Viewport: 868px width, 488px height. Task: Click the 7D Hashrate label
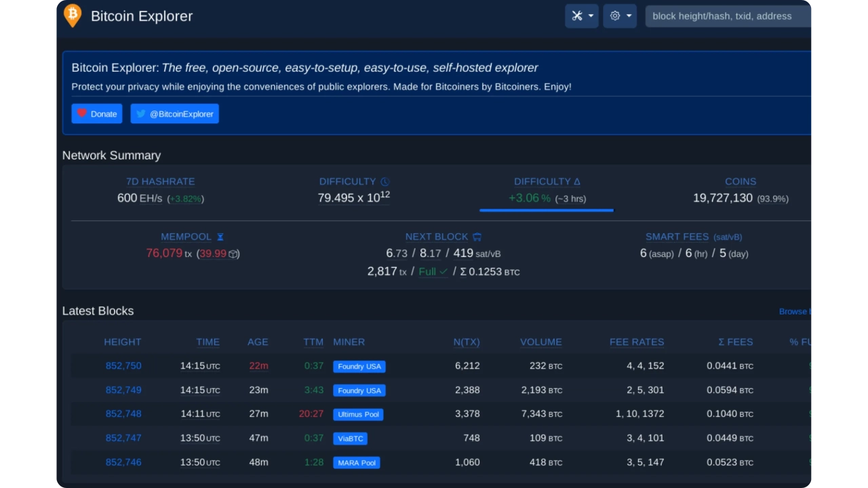[x=160, y=182]
